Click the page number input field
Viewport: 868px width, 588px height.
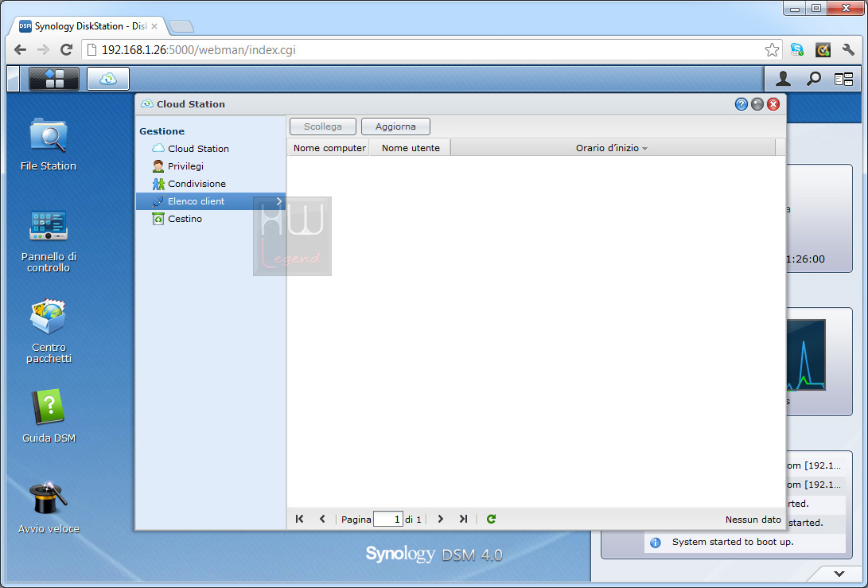[388, 520]
